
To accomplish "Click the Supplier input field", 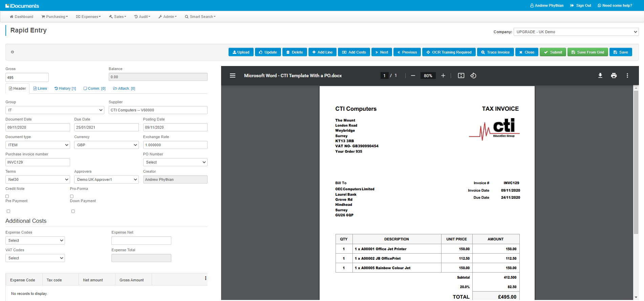I will [158, 110].
